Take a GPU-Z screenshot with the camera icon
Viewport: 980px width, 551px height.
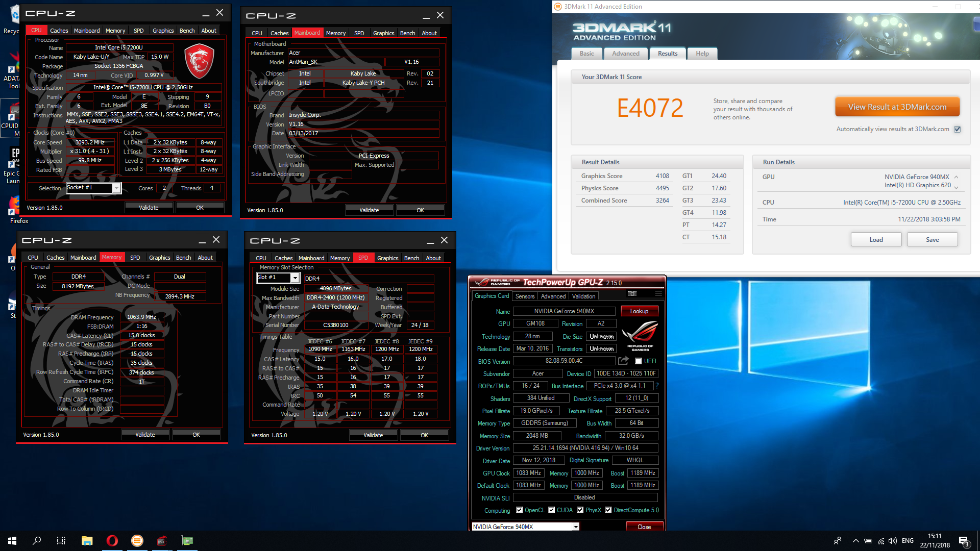coord(632,293)
